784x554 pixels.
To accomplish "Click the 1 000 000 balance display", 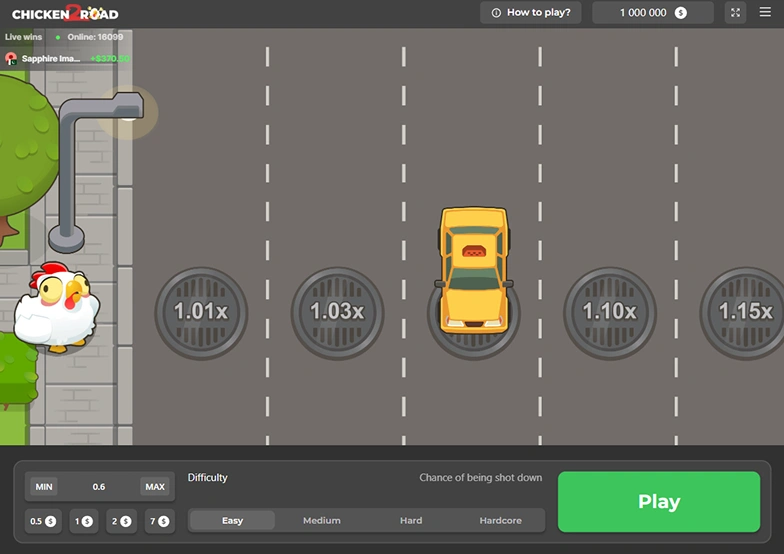I will pos(652,12).
